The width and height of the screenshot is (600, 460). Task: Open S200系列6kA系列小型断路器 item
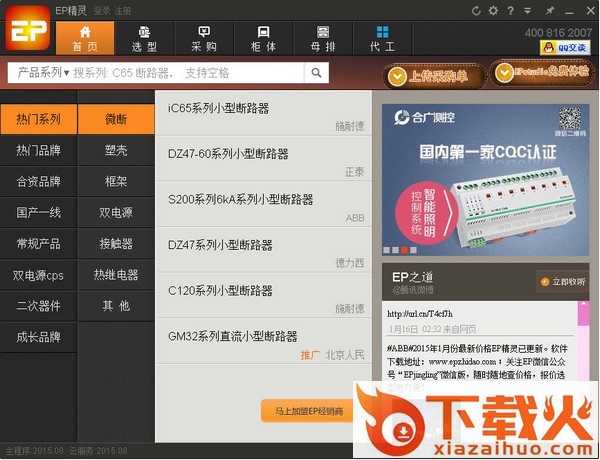pos(264,204)
